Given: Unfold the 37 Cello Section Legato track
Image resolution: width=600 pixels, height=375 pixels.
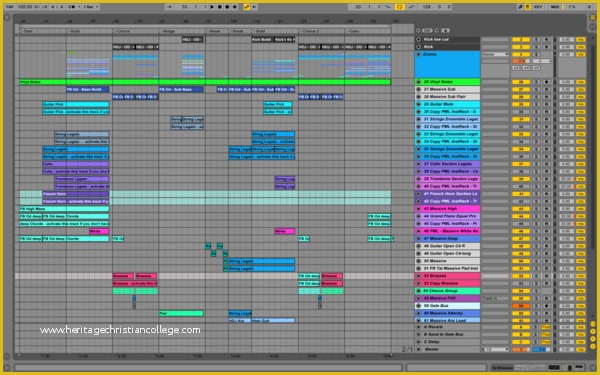Looking at the screenshot, I should pyautogui.click(x=419, y=164).
